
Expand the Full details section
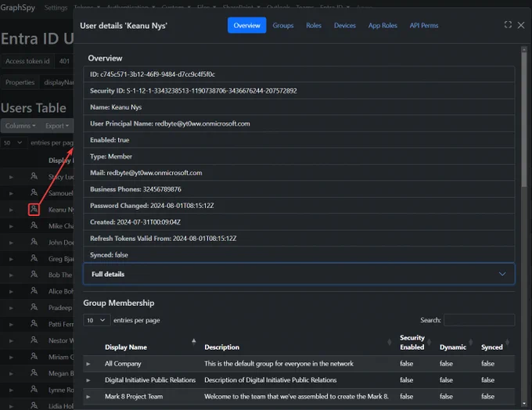coord(299,274)
